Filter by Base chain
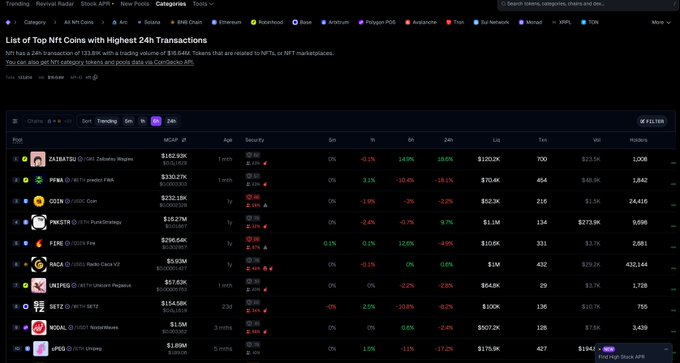Screen dimensions: 680x363 click(x=302, y=22)
